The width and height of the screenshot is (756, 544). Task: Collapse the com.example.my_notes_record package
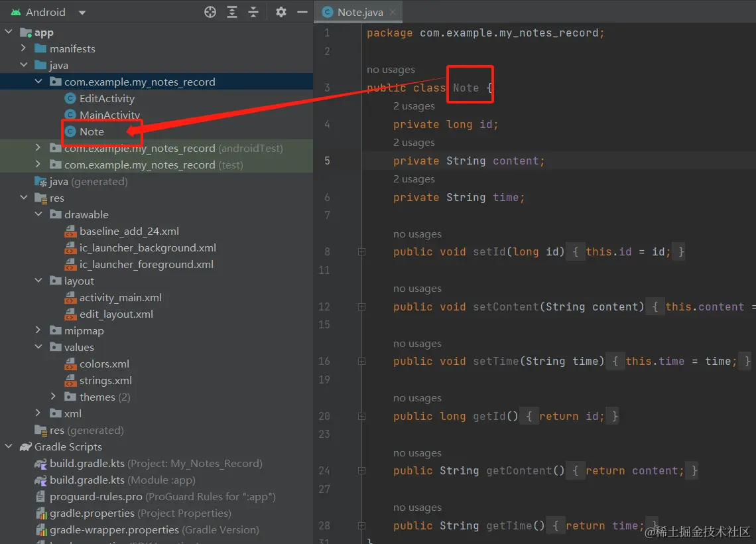(x=38, y=82)
